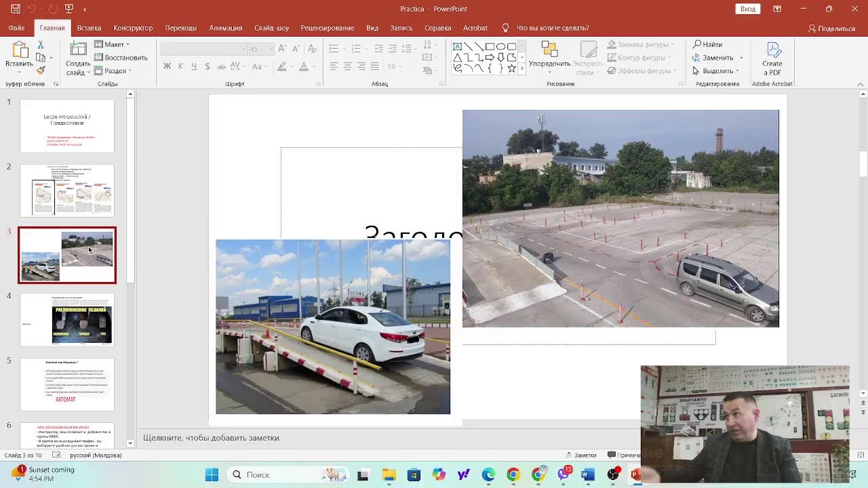The image size is (868, 488).
Task: Click the Вход sign-in button
Action: (747, 9)
